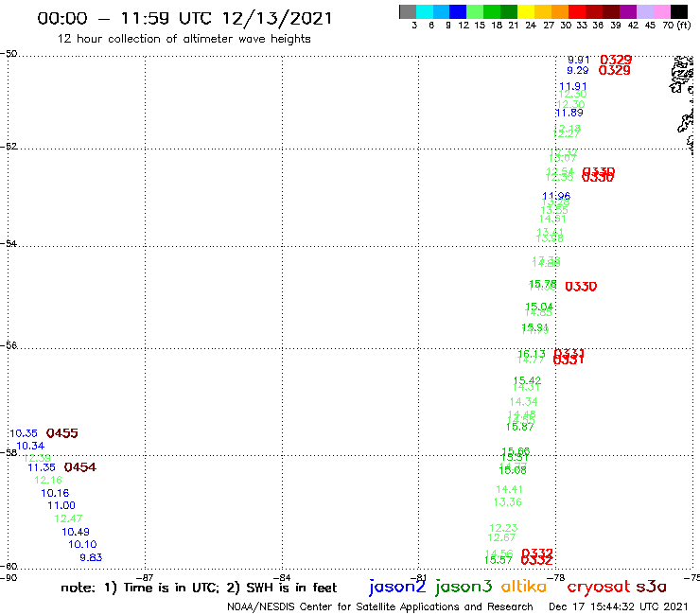Click the darkest green swatch in the legend
700x615 pixels.
[509, 11]
